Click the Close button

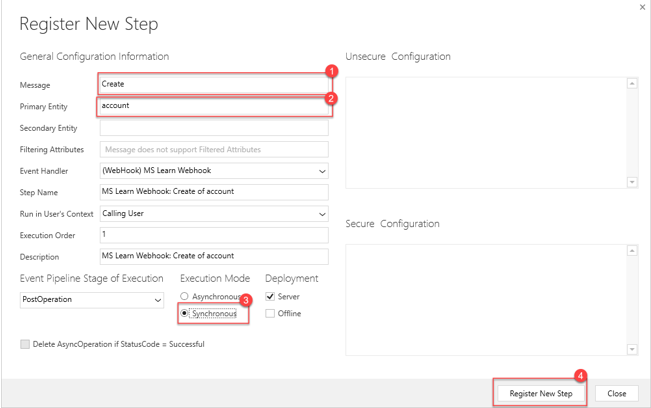617,393
